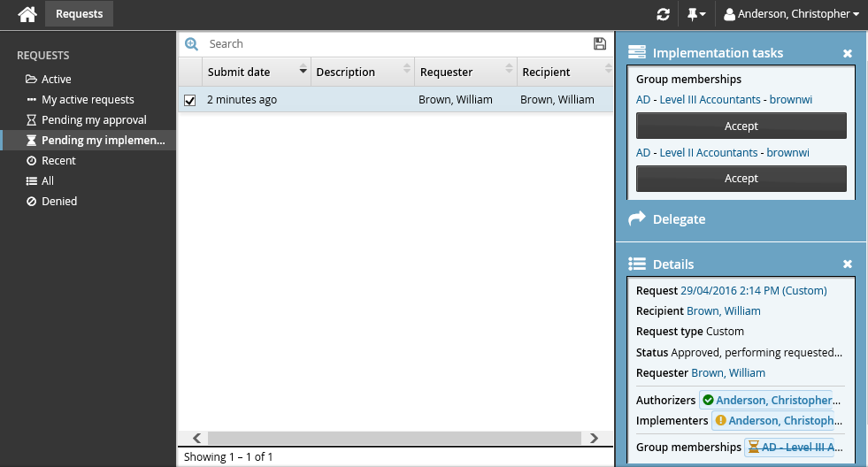Image resolution: width=868 pixels, height=467 pixels.
Task: Close the Details panel
Action: [847, 264]
